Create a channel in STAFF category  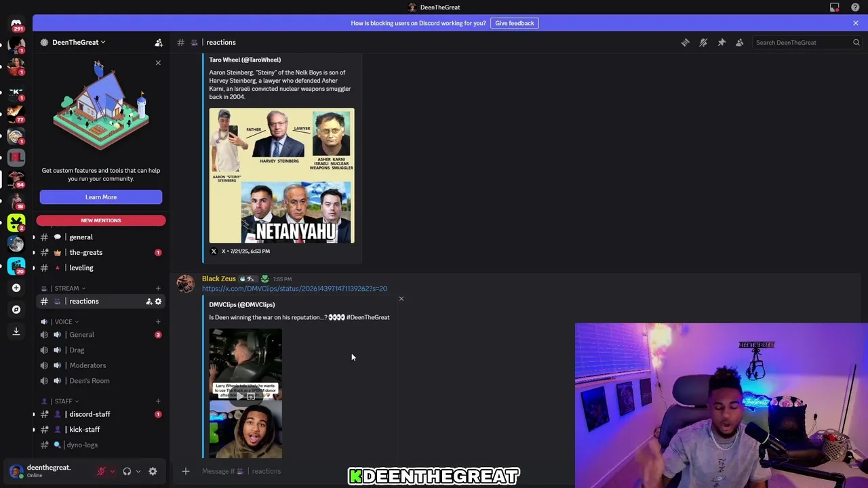158,401
